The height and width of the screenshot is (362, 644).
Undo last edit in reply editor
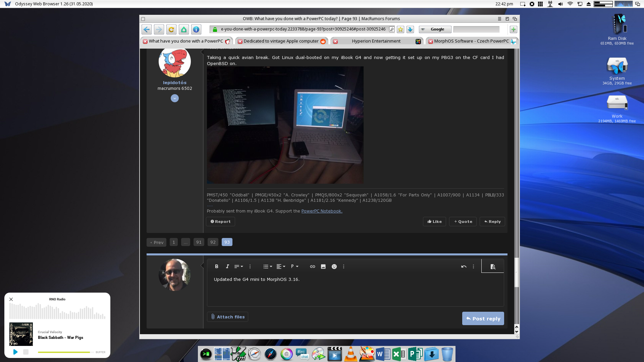pos(464,266)
